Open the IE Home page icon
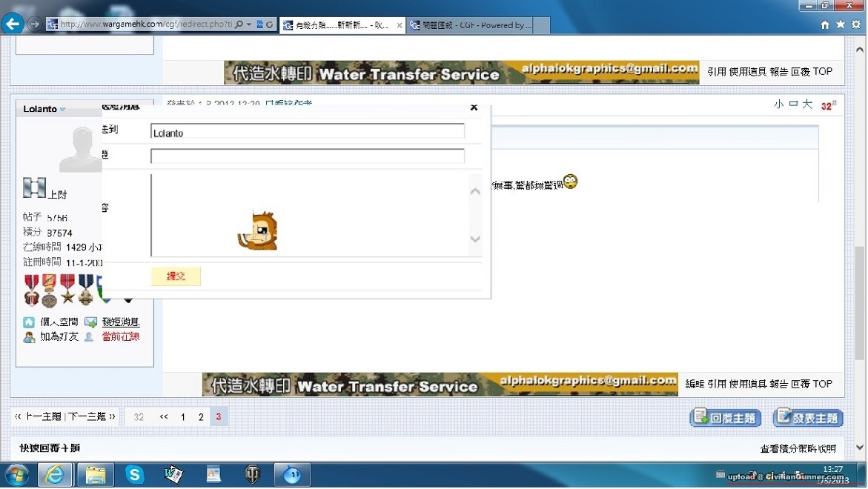This screenshot has width=868, height=489. click(x=825, y=24)
